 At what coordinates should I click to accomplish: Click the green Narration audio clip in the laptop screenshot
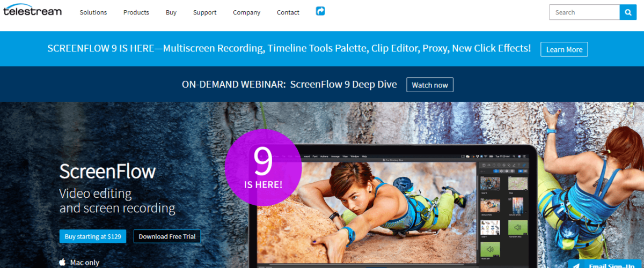tap(517, 227)
